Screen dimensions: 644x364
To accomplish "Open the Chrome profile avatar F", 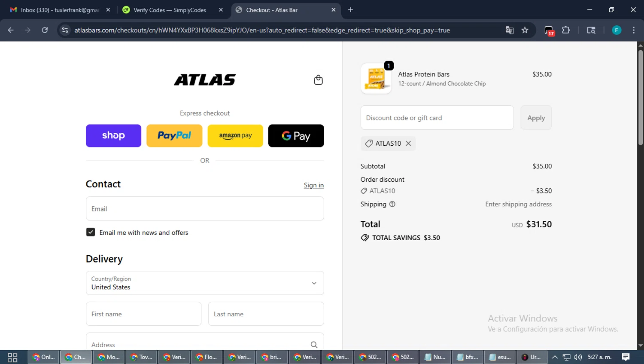I will (x=617, y=30).
